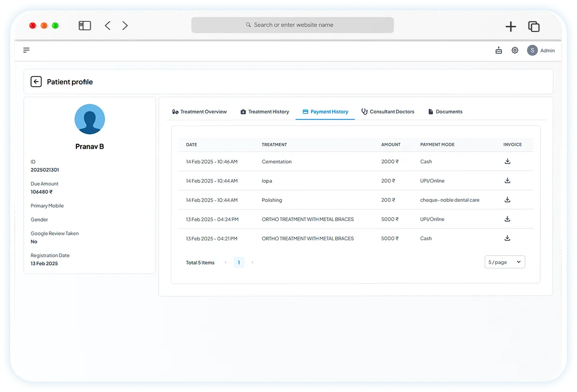Click the birthday cake icon
The height and width of the screenshot is (392, 577).
click(x=499, y=50)
